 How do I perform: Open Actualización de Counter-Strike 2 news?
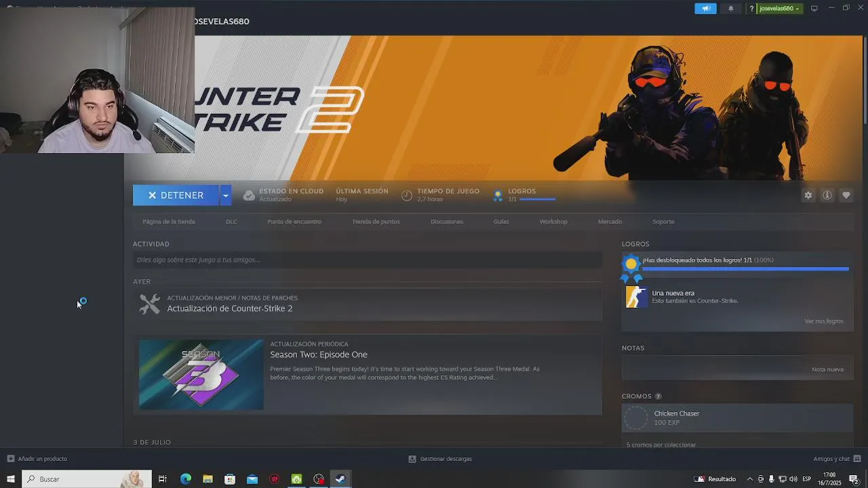(230, 308)
